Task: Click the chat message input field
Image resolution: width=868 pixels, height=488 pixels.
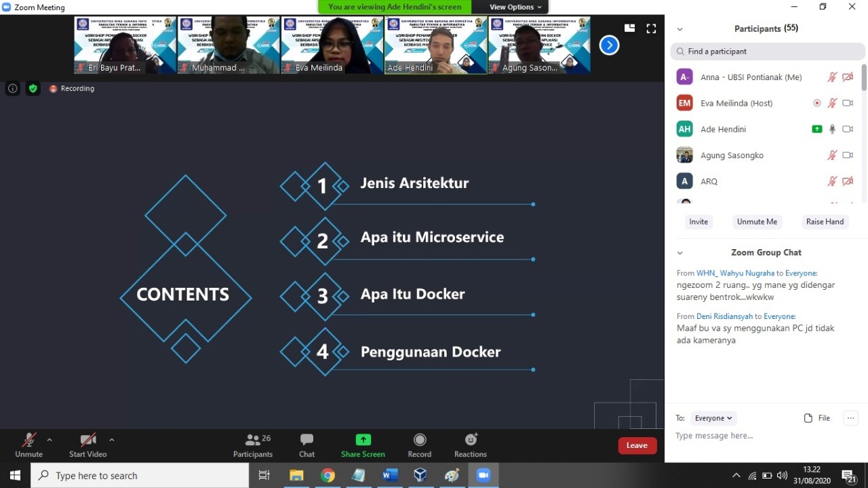Action: click(759, 436)
